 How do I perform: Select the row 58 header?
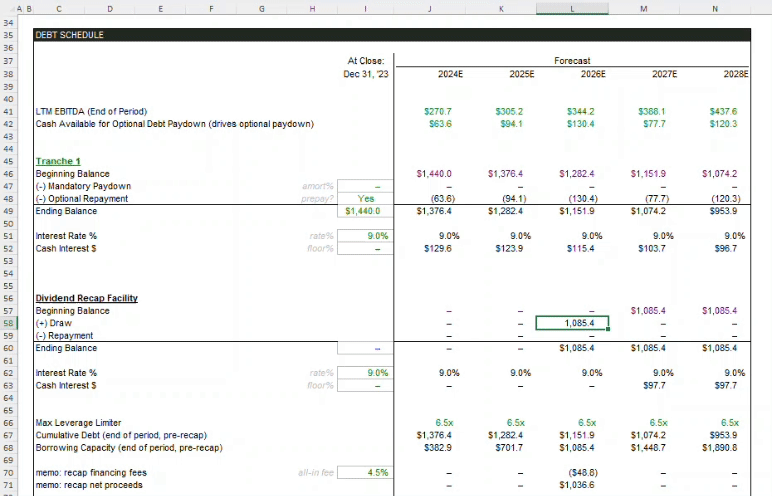[x=8, y=323]
